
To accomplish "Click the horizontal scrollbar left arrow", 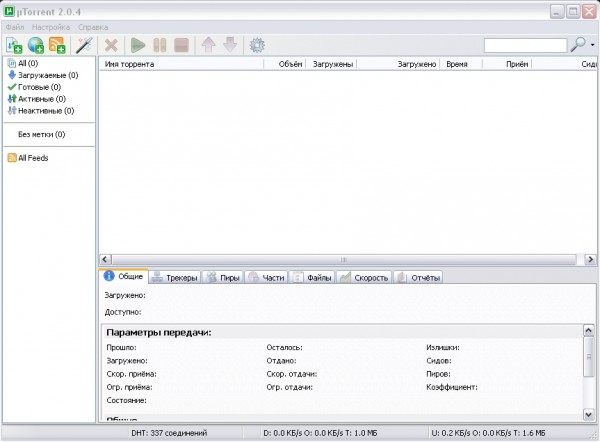I will click(x=105, y=259).
